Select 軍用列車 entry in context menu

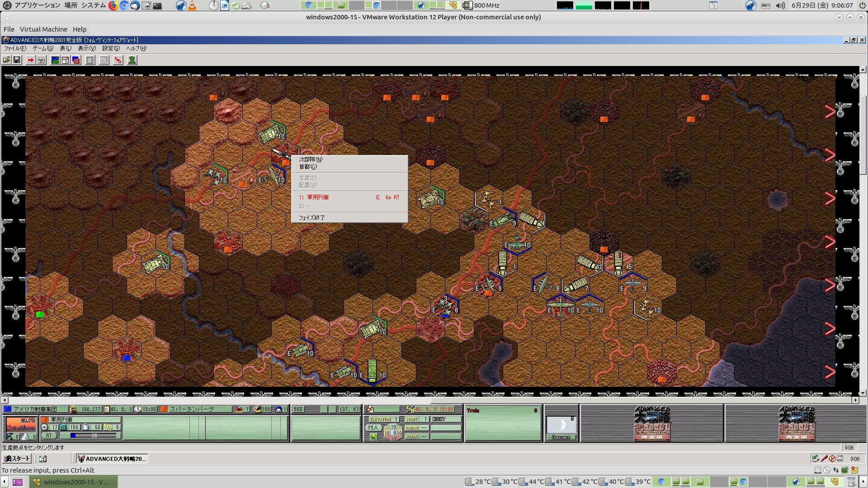[318, 197]
